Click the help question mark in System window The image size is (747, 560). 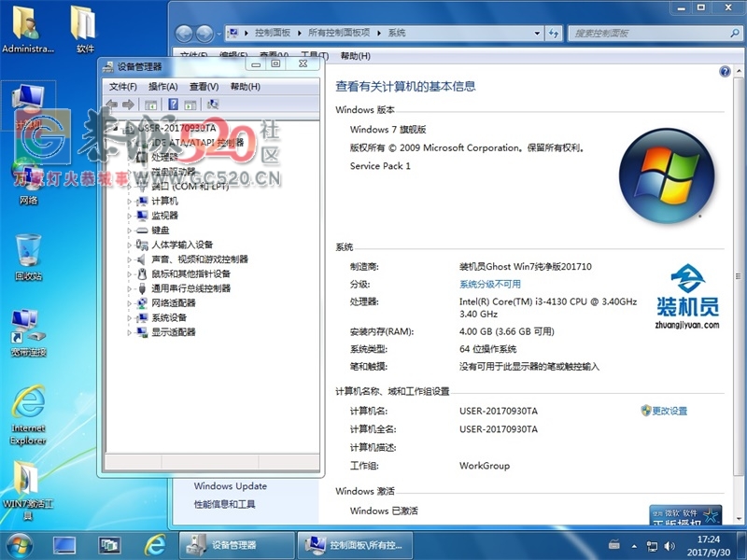pyautogui.click(x=725, y=72)
